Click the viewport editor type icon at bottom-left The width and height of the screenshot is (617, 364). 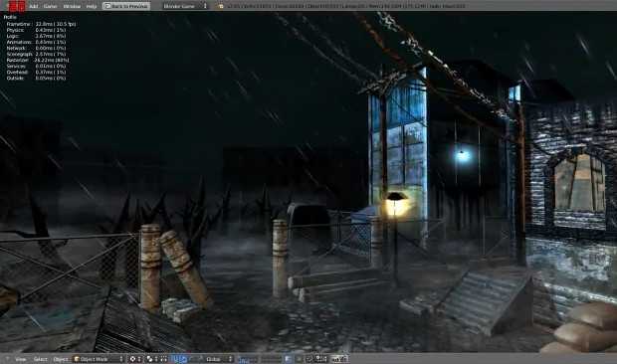tap(7, 359)
